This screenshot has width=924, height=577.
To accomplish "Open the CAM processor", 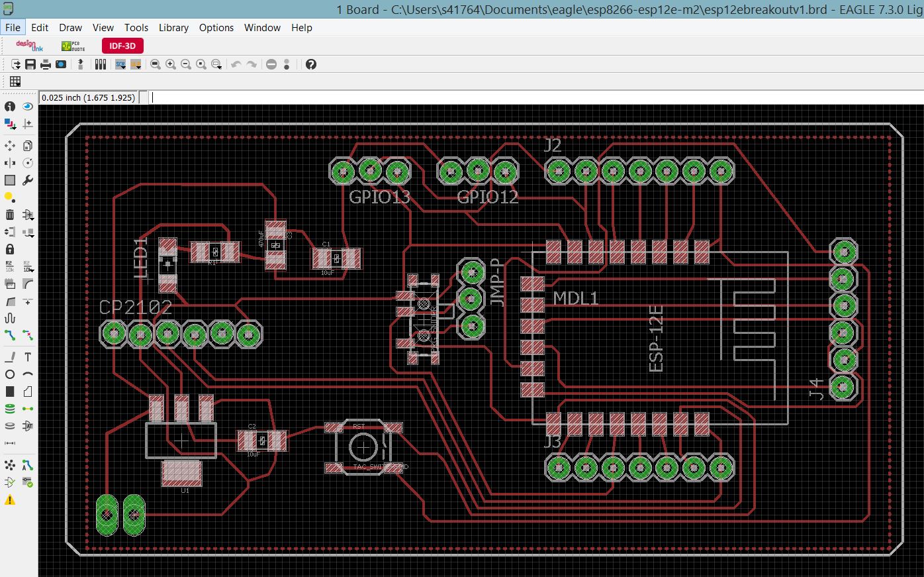I will (61, 64).
